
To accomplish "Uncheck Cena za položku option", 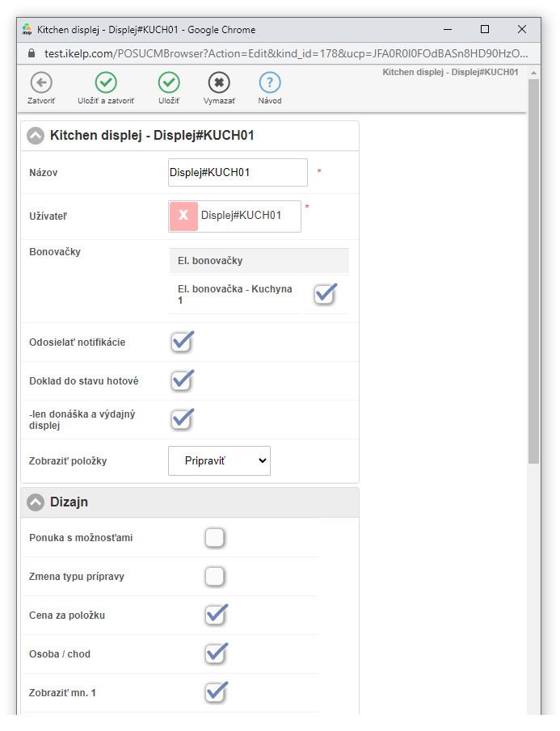I will click(215, 615).
